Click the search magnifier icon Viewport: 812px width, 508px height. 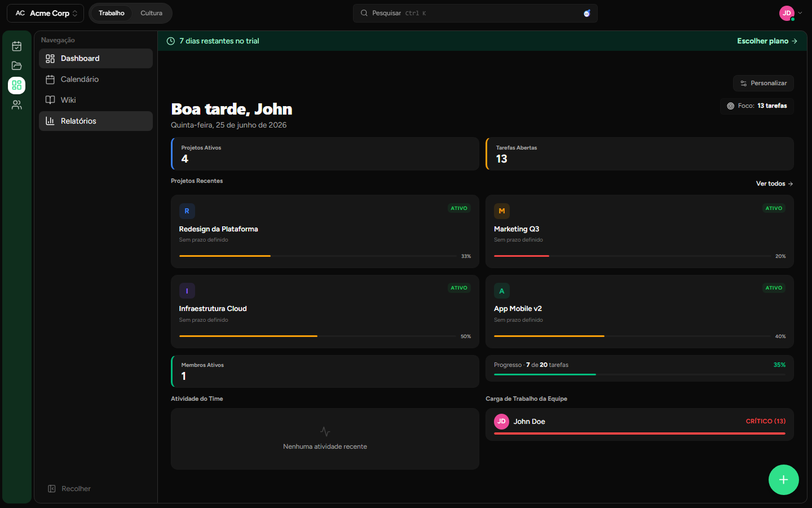tap(364, 13)
